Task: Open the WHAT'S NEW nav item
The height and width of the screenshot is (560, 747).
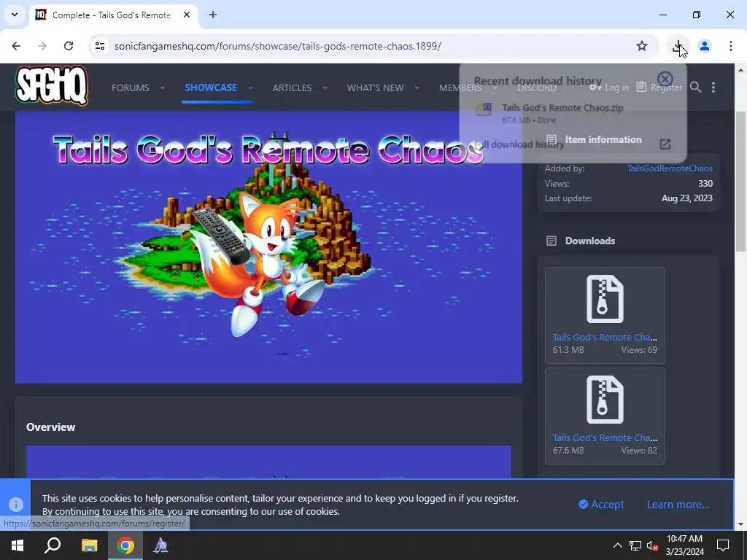Action: [375, 87]
